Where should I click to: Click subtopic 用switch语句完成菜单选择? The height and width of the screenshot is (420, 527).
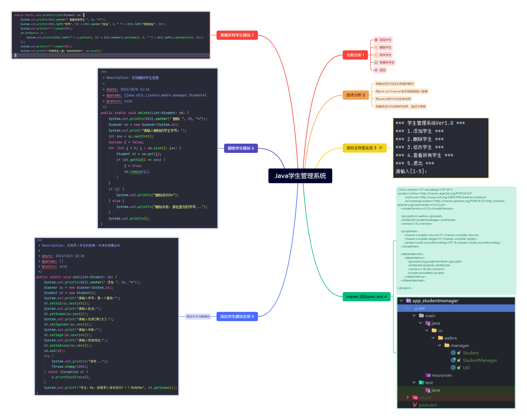click(x=393, y=99)
